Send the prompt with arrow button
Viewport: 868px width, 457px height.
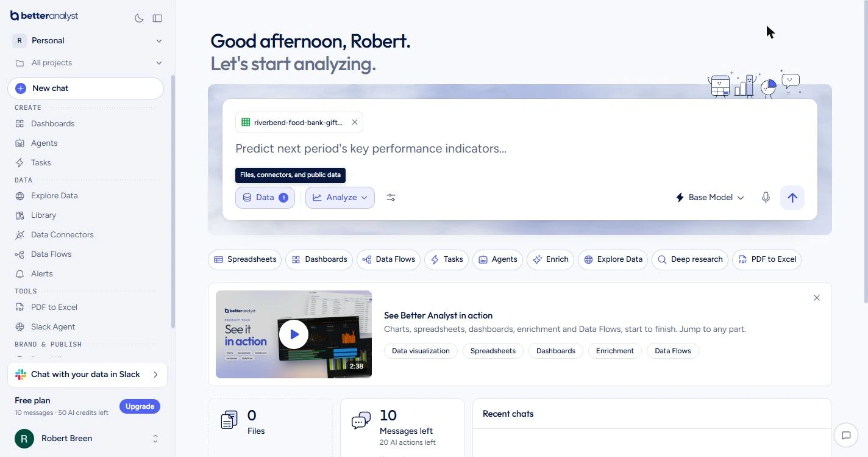pyautogui.click(x=792, y=198)
